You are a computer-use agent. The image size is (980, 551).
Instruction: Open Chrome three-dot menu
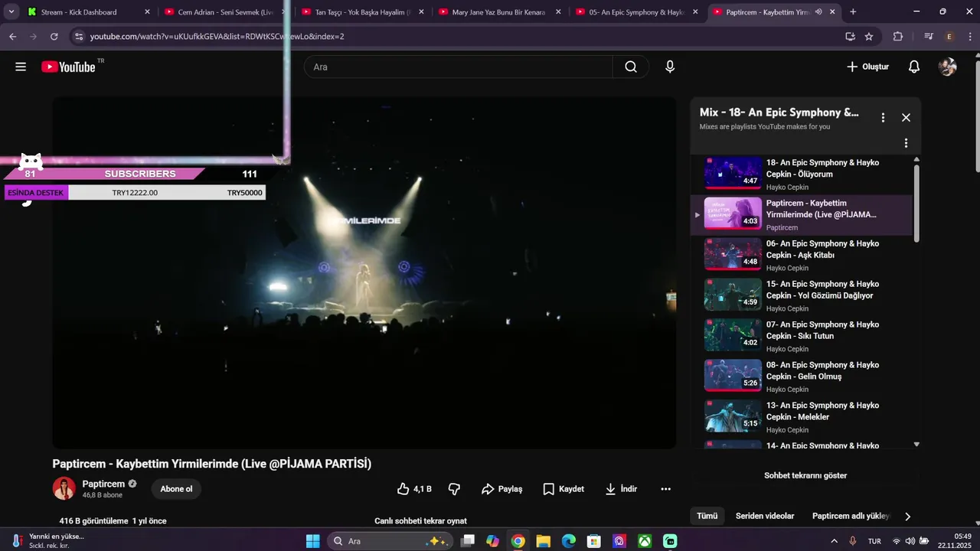[x=969, y=36]
